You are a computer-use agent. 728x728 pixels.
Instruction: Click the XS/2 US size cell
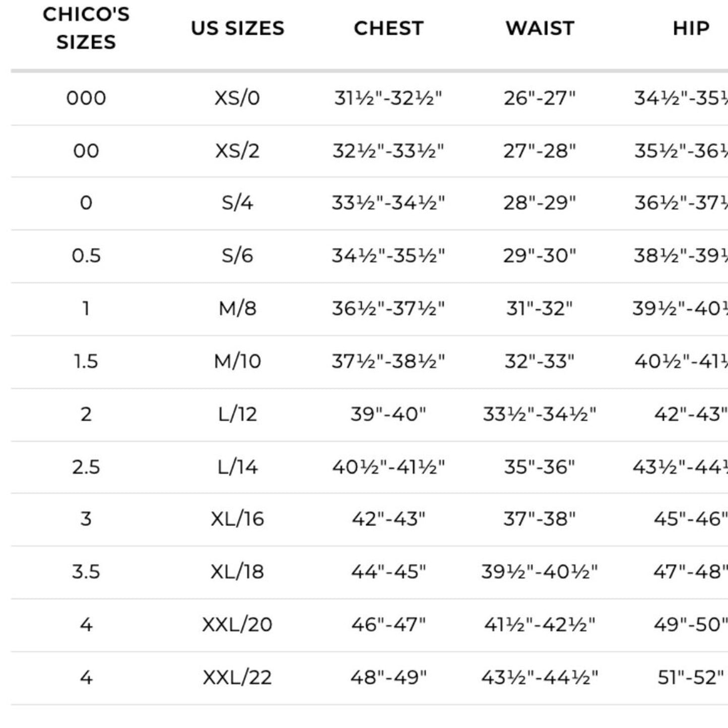click(237, 151)
